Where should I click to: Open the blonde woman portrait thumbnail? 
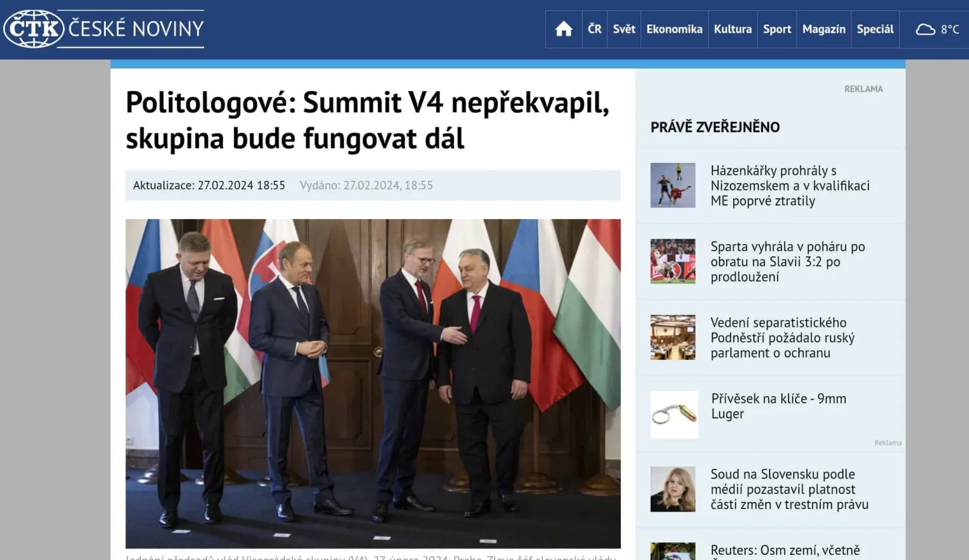pyautogui.click(x=673, y=489)
